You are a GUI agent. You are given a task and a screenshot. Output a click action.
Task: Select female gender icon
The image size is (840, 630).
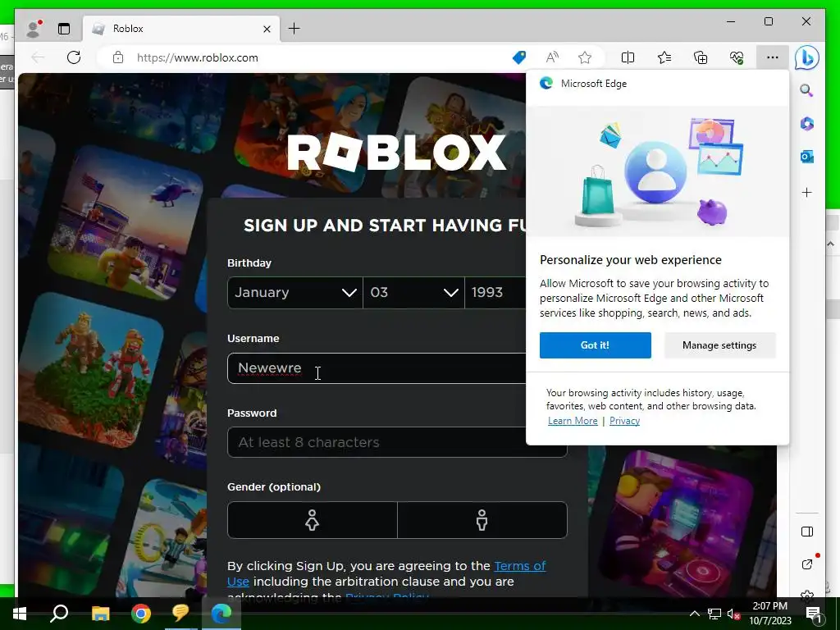pos(313,519)
